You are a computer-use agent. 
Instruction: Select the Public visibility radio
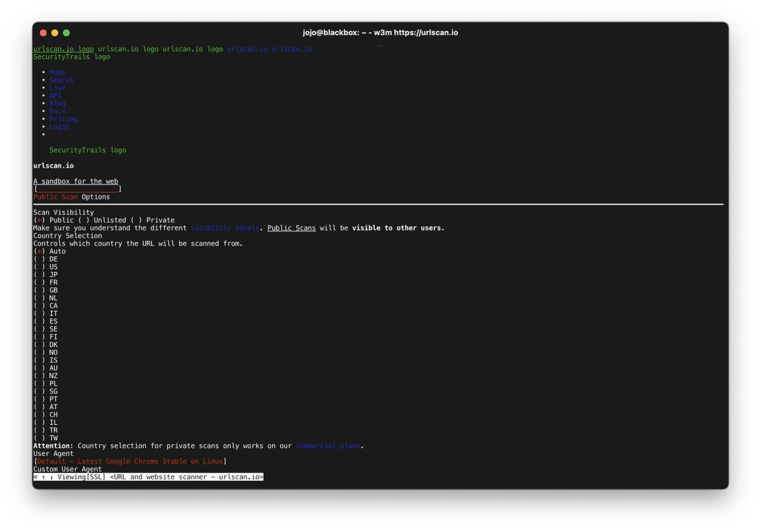pyautogui.click(x=39, y=220)
